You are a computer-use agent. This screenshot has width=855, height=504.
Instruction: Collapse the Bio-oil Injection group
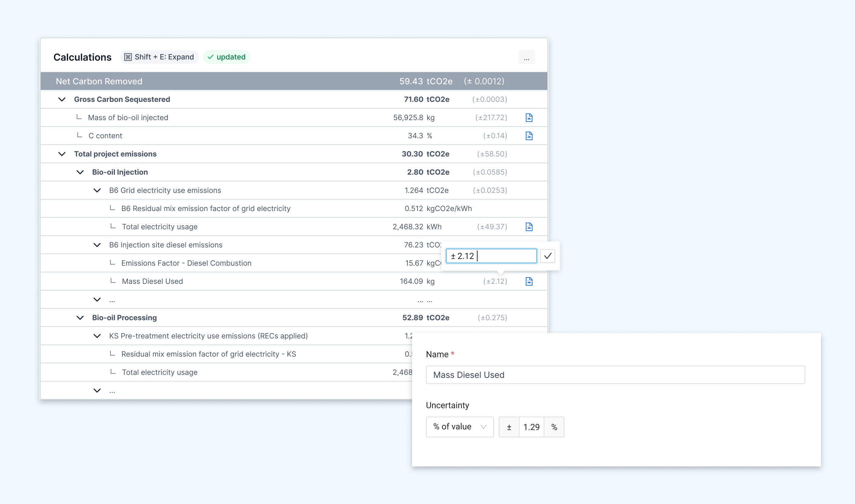pyautogui.click(x=80, y=172)
